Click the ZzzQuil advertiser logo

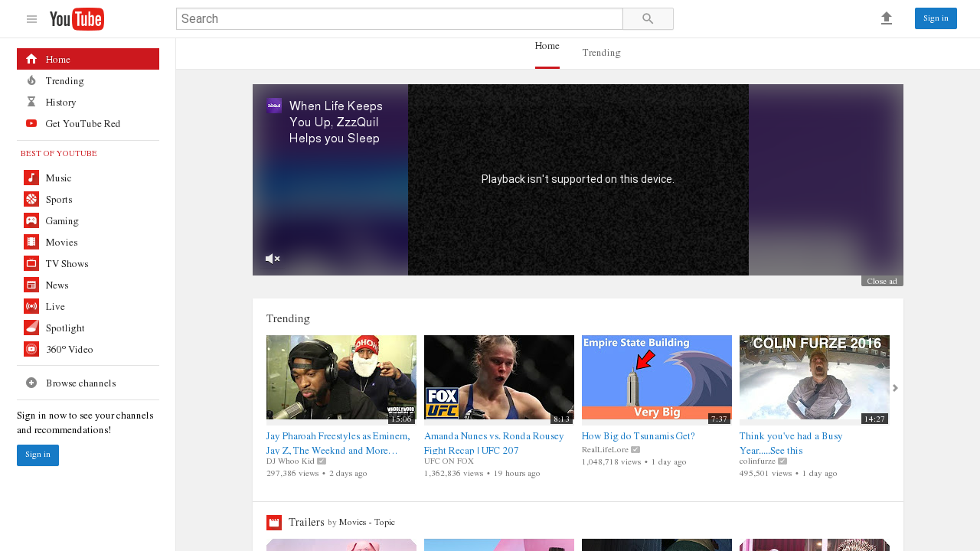[274, 106]
